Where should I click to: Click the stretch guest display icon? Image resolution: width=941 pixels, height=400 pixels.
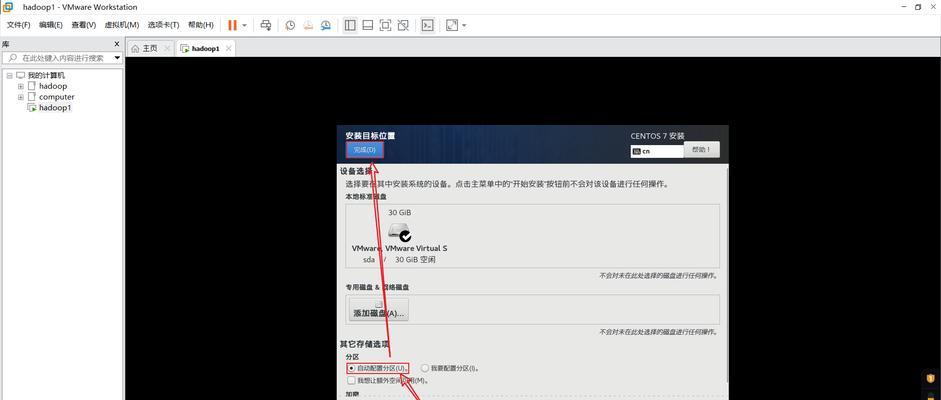pos(452,25)
